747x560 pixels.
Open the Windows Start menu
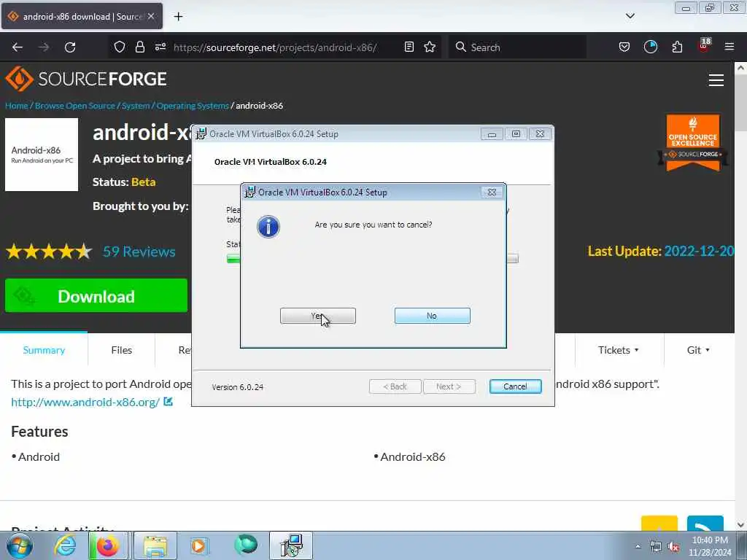tap(20, 545)
